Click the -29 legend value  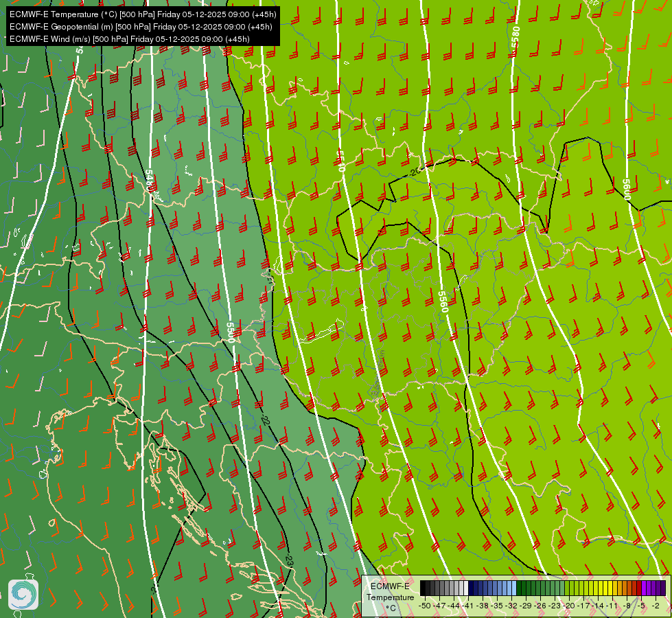click(x=525, y=606)
